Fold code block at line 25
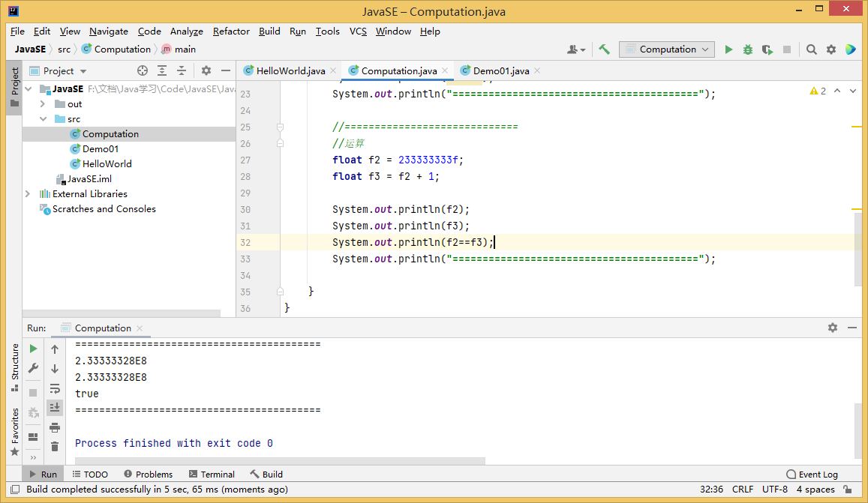The height and width of the screenshot is (503, 868). 280,127
